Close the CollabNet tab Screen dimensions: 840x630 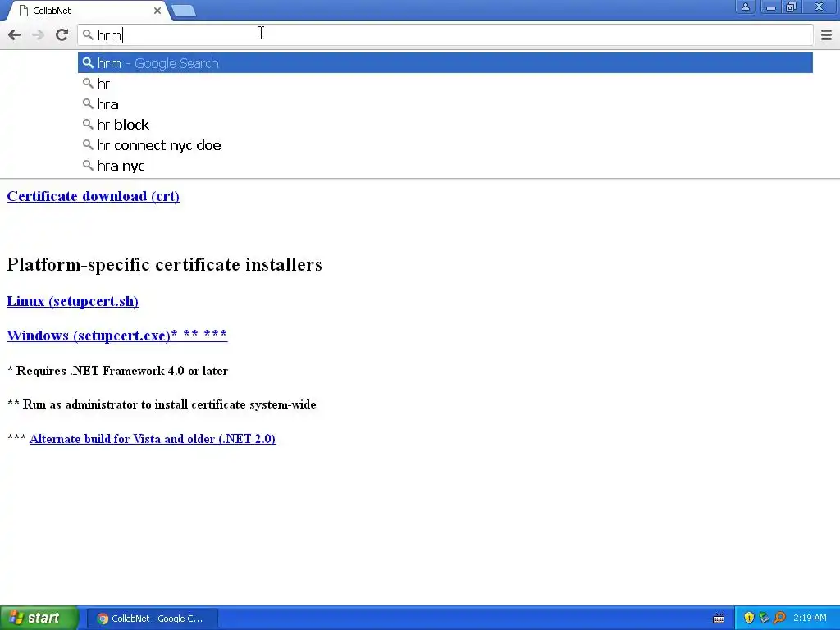coord(157,11)
